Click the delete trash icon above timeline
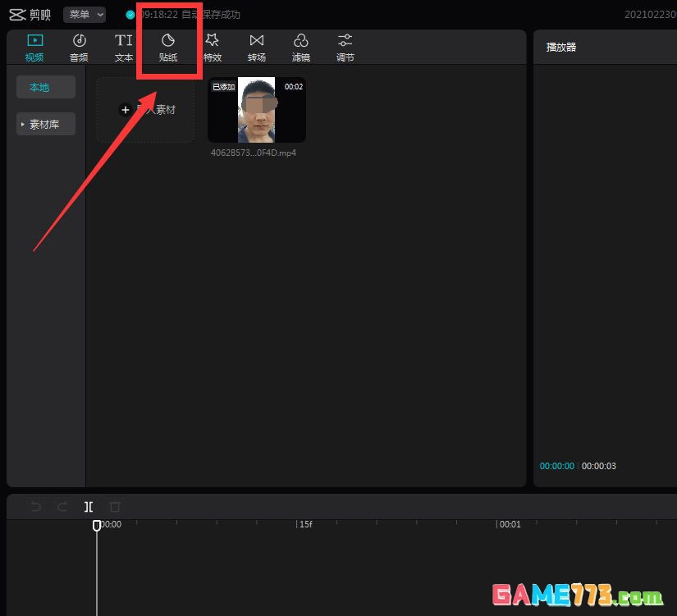The width and height of the screenshot is (677, 616). point(115,507)
